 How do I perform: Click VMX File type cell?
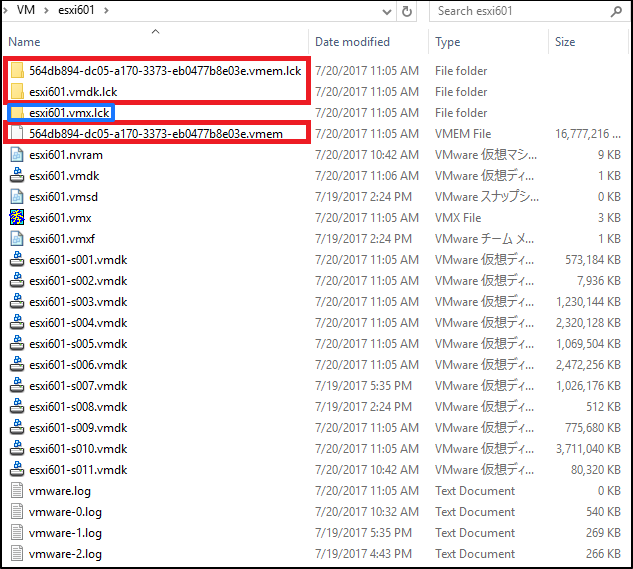(x=458, y=218)
